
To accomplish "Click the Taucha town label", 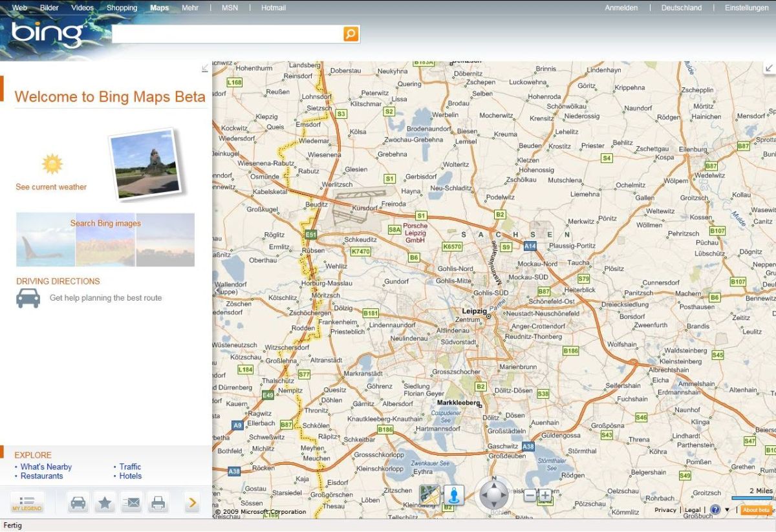I will (x=579, y=263).
